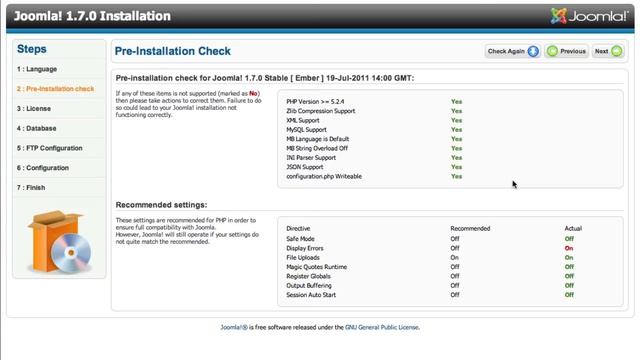Image resolution: width=640 pixels, height=360 pixels.
Task: Select step 1 : Language
Action: (x=37, y=69)
